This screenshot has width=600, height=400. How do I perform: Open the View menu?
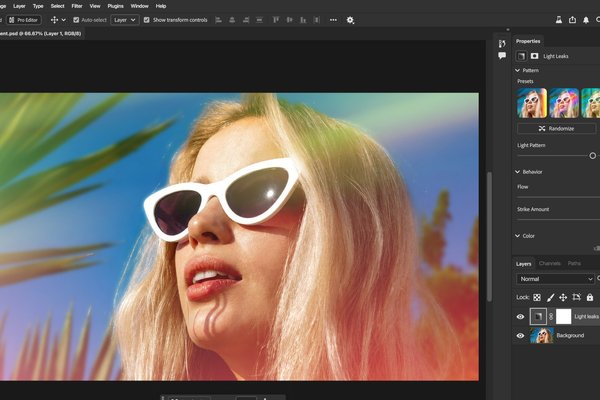95,6
